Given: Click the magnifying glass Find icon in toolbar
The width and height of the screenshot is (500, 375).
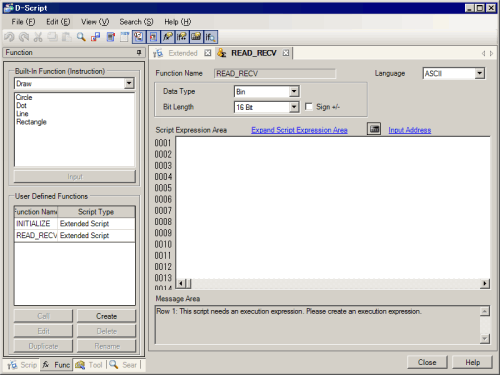Looking at the screenshot, I should (81, 37).
